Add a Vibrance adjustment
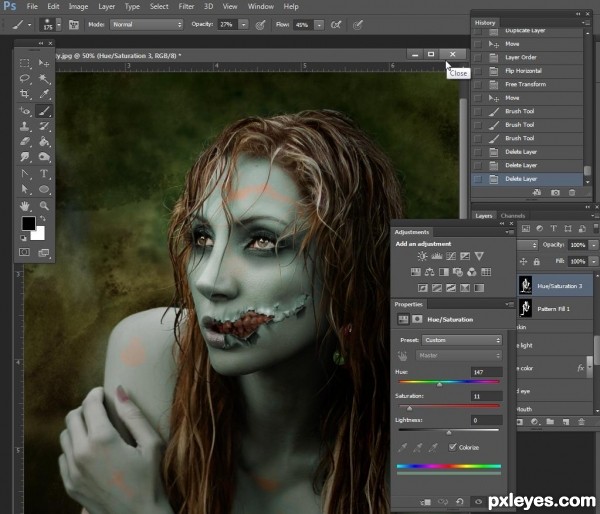The height and width of the screenshot is (514, 600). (479, 256)
